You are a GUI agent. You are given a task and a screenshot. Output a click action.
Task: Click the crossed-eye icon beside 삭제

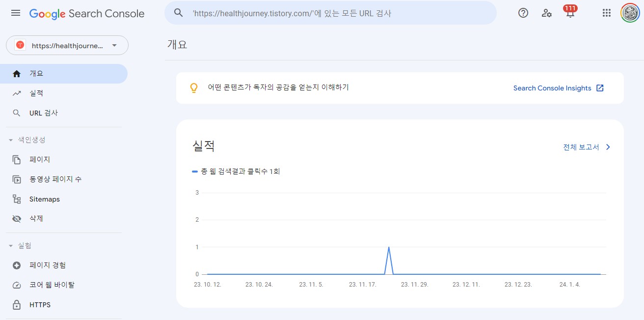pos(17,219)
